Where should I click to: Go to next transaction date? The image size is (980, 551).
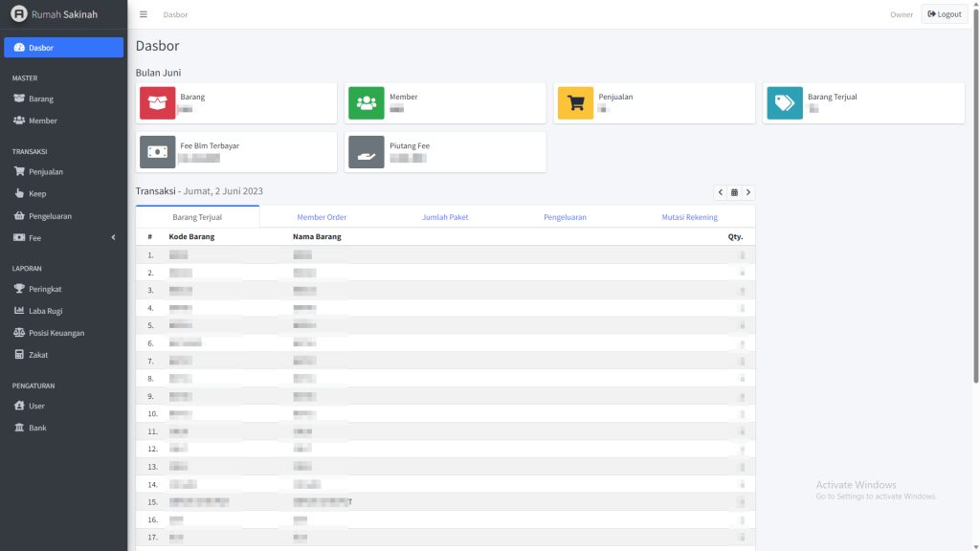coord(748,192)
